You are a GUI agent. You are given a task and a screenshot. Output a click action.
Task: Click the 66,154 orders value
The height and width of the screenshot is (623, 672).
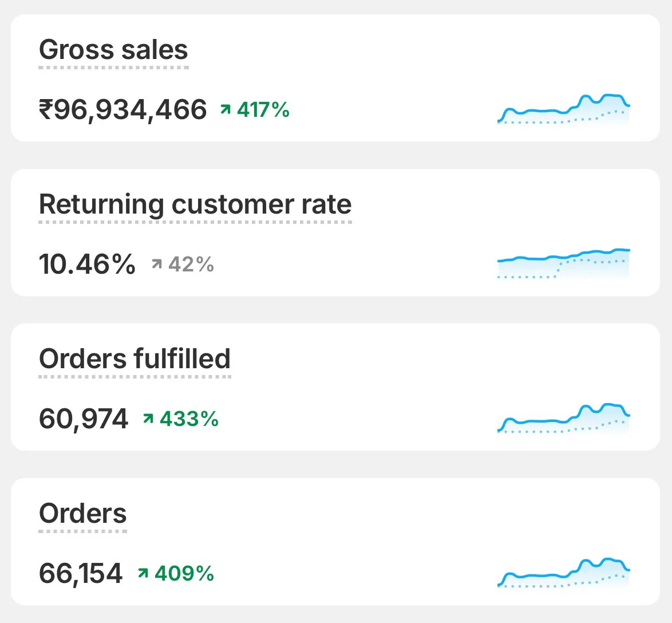(81, 573)
